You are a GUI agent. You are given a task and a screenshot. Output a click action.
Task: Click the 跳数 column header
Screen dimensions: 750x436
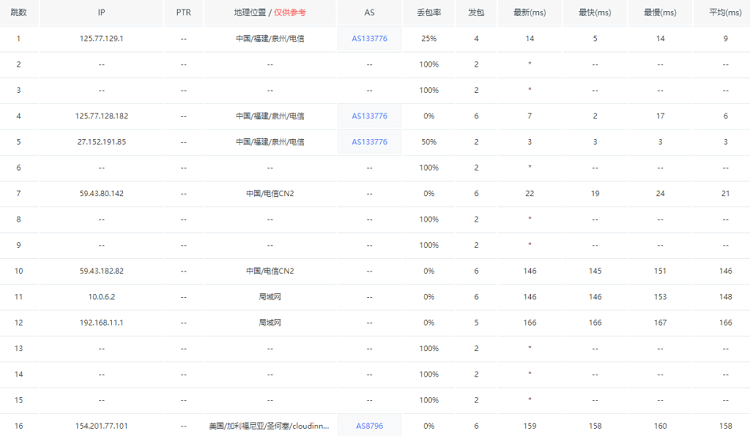(x=19, y=12)
